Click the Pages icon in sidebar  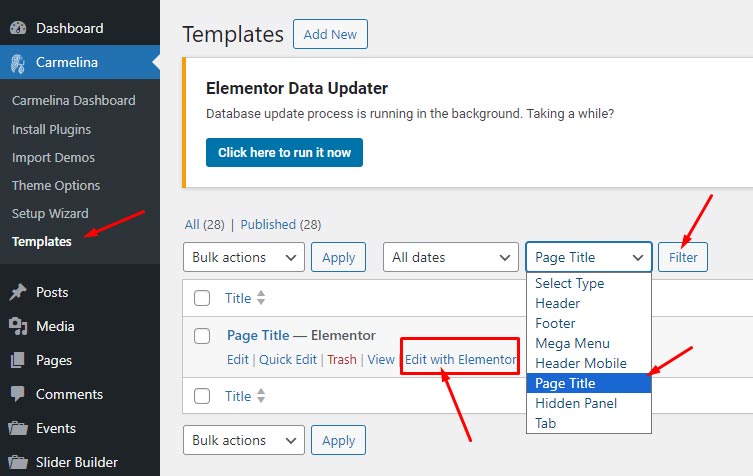pos(18,360)
